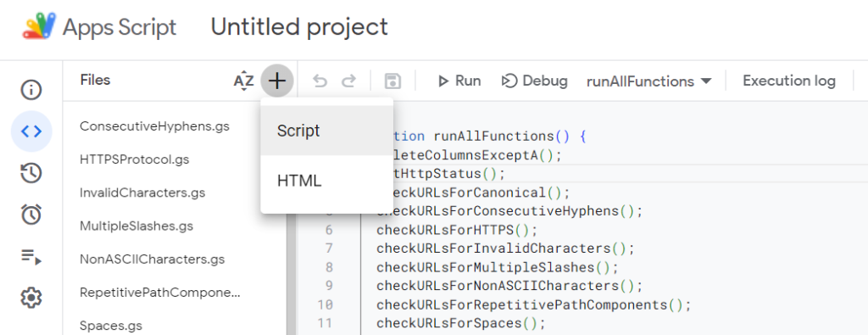Open MultipleSlashes.gs file
Image resolution: width=868 pixels, height=335 pixels.
coord(136,226)
